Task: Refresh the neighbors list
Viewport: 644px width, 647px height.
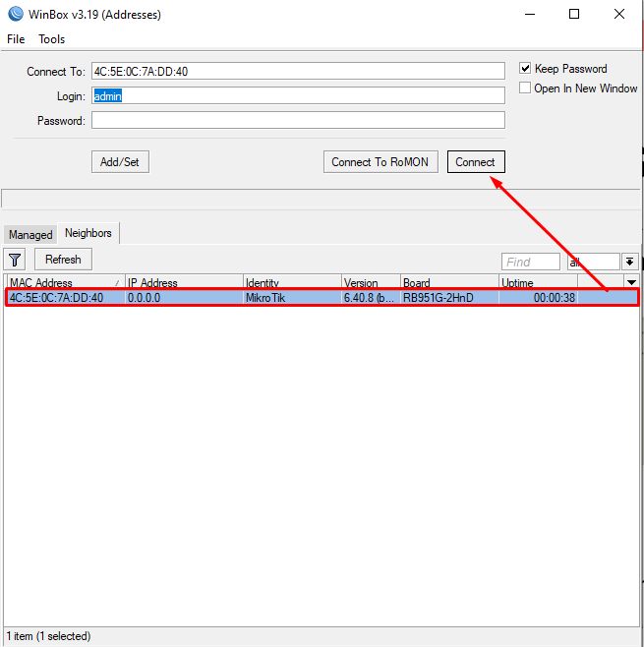Action: point(63,260)
